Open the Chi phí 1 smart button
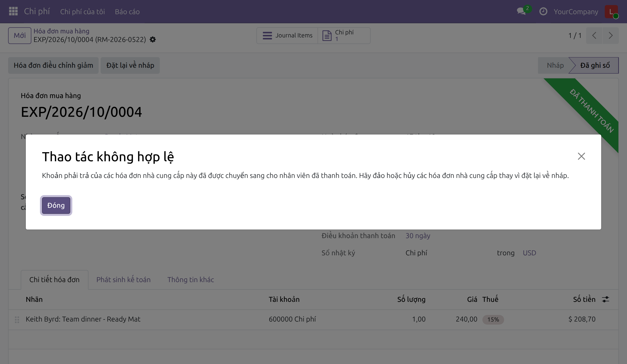The image size is (627, 364). click(344, 35)
